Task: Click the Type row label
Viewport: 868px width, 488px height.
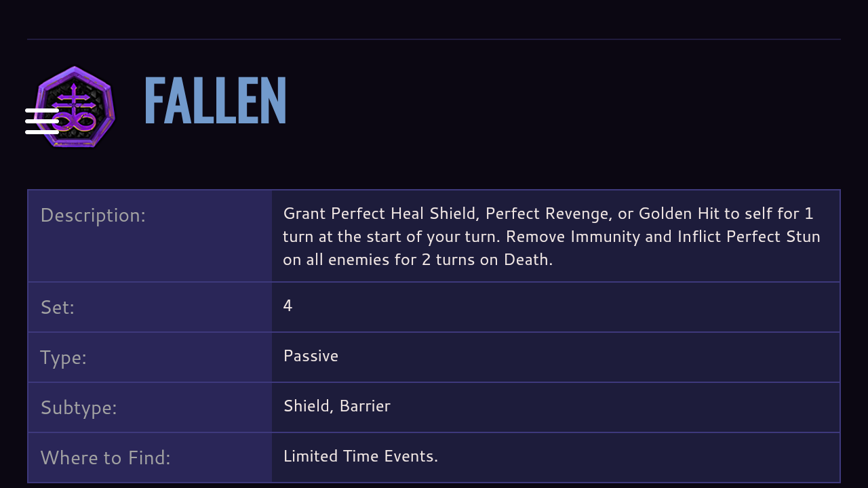Action: [x=63, y=358]
